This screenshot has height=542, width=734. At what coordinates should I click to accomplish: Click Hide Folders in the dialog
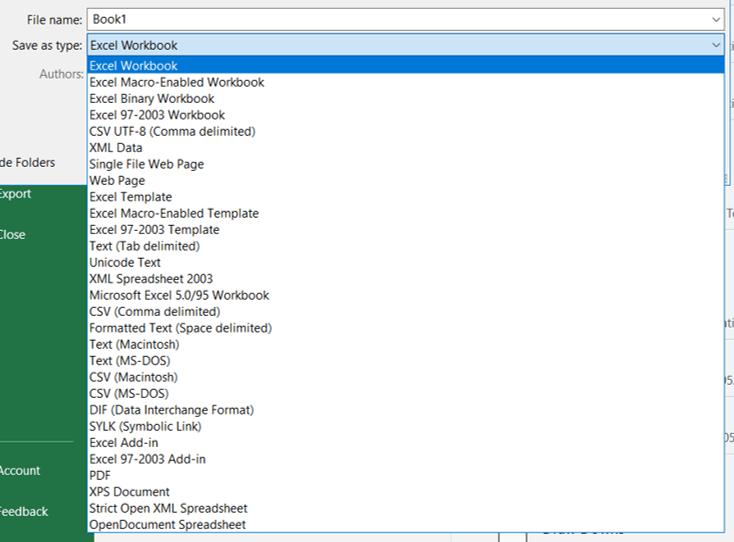27,162
